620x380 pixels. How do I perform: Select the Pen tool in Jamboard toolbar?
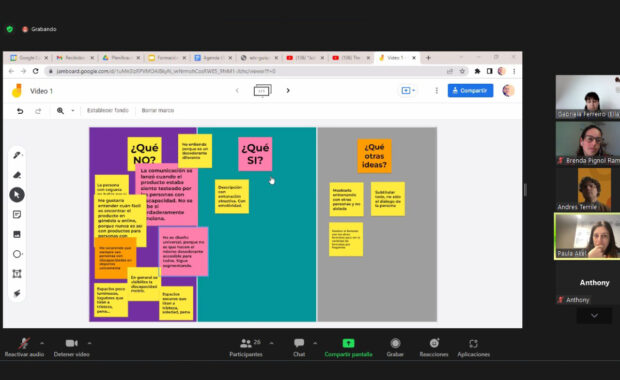[17, 155]
